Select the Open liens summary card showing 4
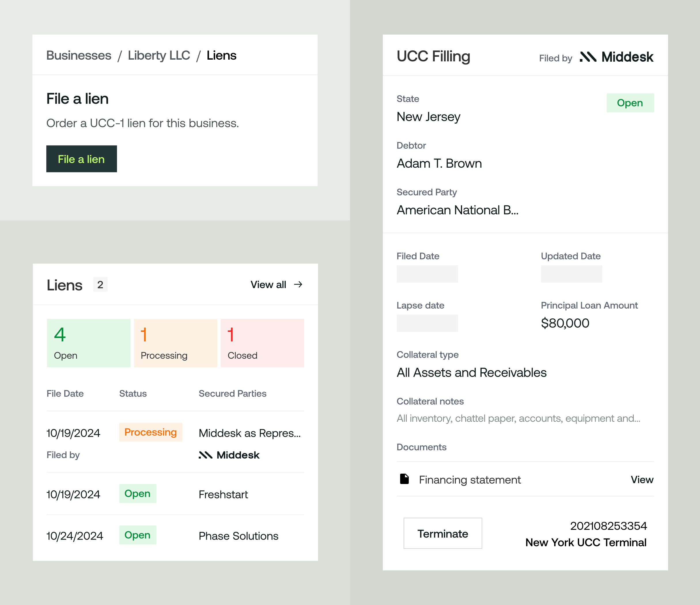Image resolution: width=700 pixels, height=605 pixels. pos(88,343)
